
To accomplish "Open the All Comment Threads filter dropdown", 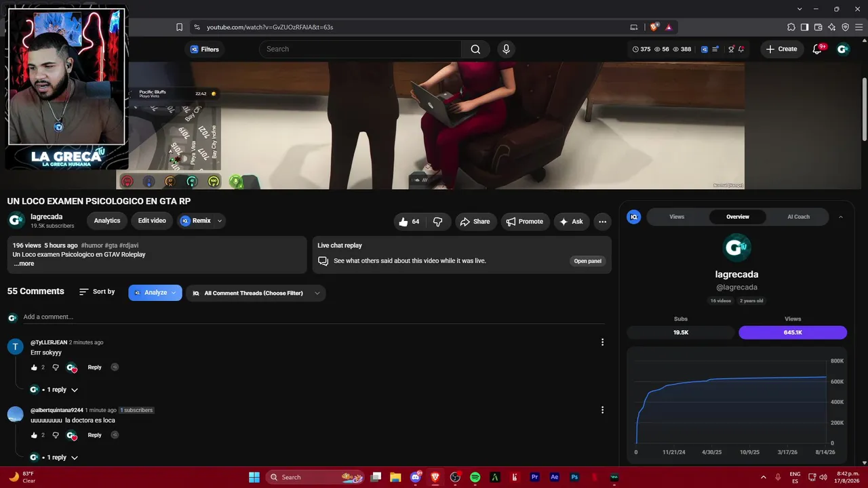I will point(256,293).
